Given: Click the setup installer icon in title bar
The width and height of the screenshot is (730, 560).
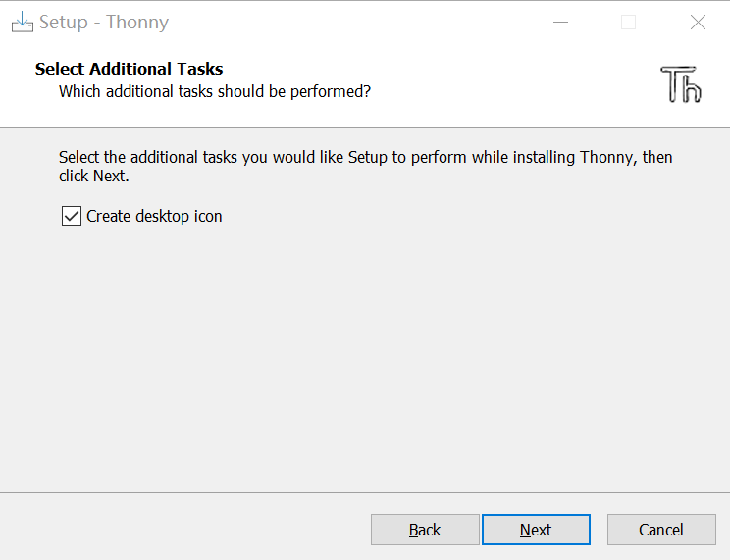Looking at the screenshot, I should 23,22.
